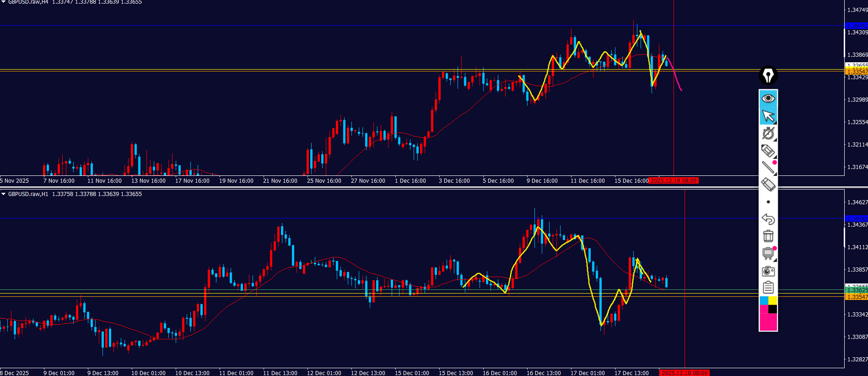
Task: Select the eraser tool
Action: pyautogui.click(x=768, y=185)
